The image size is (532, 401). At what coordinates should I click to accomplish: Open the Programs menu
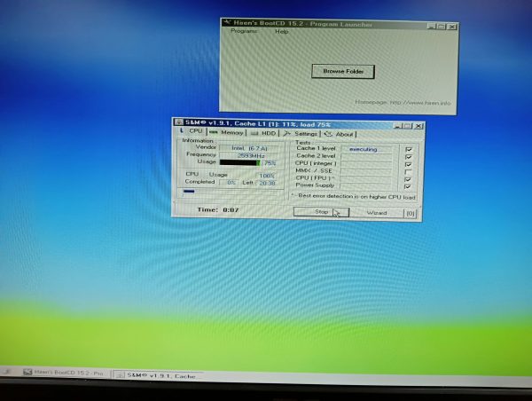[244, 32]
